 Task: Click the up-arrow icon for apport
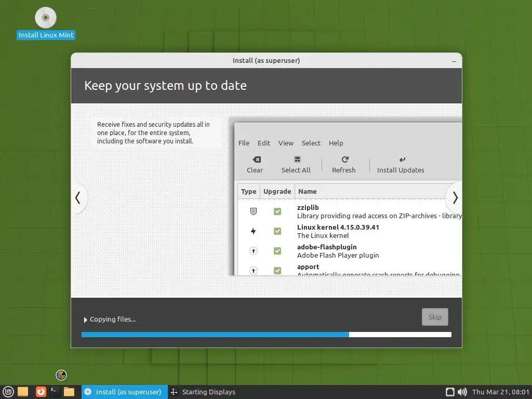[x=254, y=270]
